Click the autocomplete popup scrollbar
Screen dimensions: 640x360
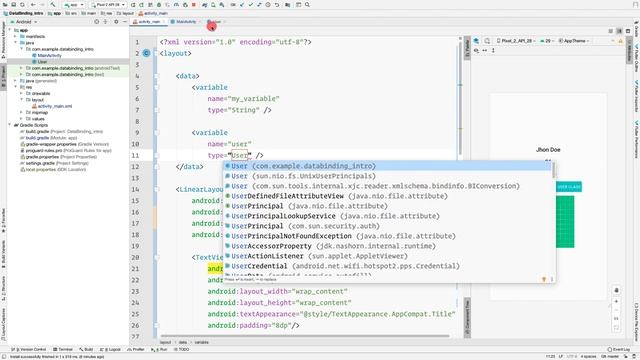[x=553, y=170]
